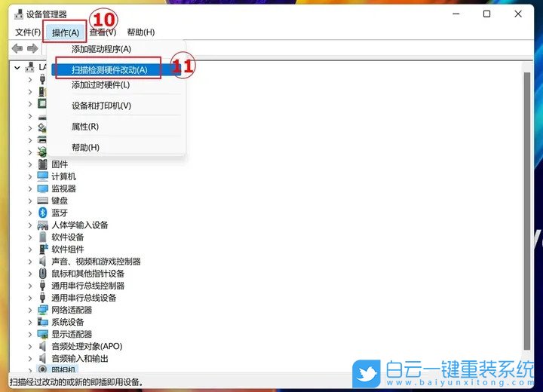
Task: Expand the 计算机 category
Action: point(30,176)
